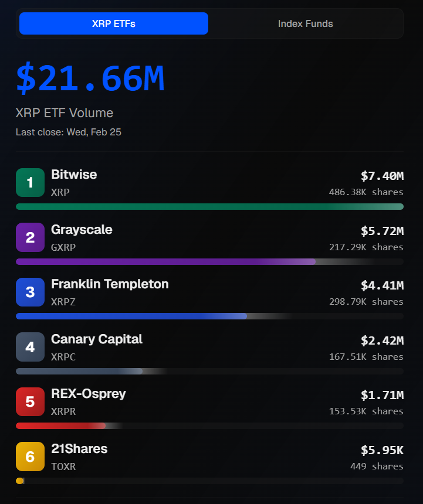Click the XRPC ticker label
This screenshot has width=423, height=504.
click(x=63, y=357)
